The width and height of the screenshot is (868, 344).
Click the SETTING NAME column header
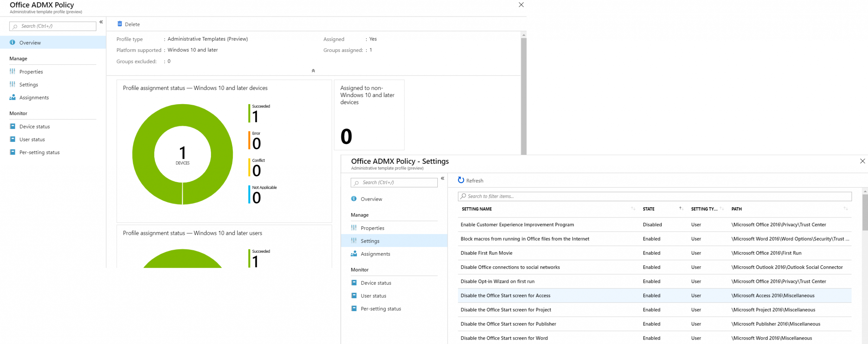(x=477, y=209)
